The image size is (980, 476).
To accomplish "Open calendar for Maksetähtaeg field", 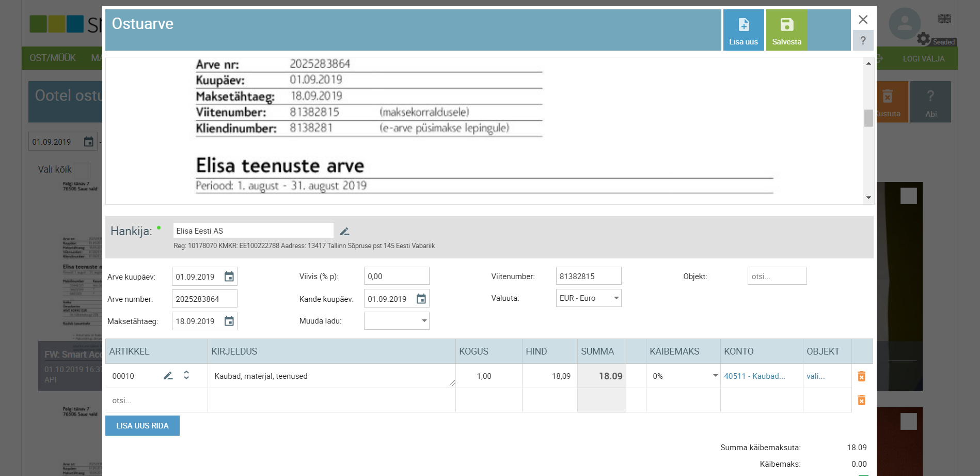I will point(229,321).
